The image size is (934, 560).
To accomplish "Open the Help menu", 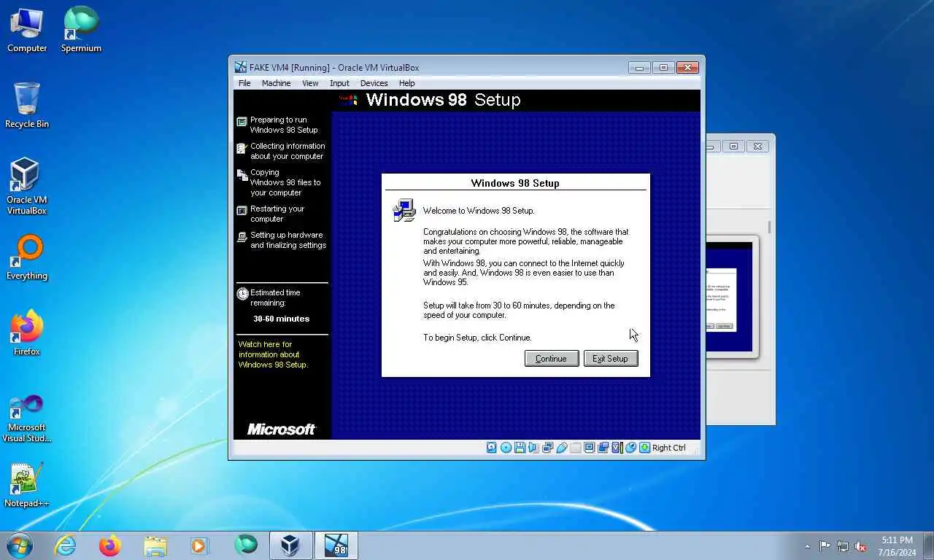I will [x=406, y=83].
